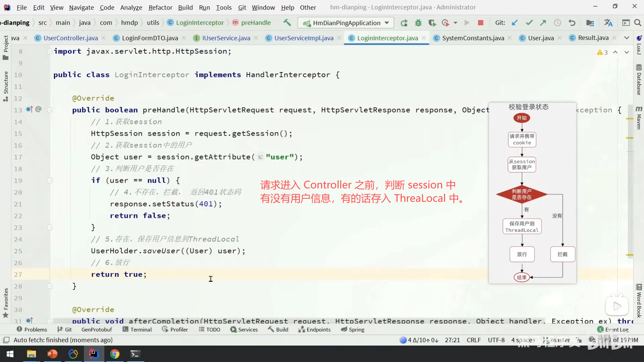
Task: Expand the hidden editor tabs list
Action: 626,38
